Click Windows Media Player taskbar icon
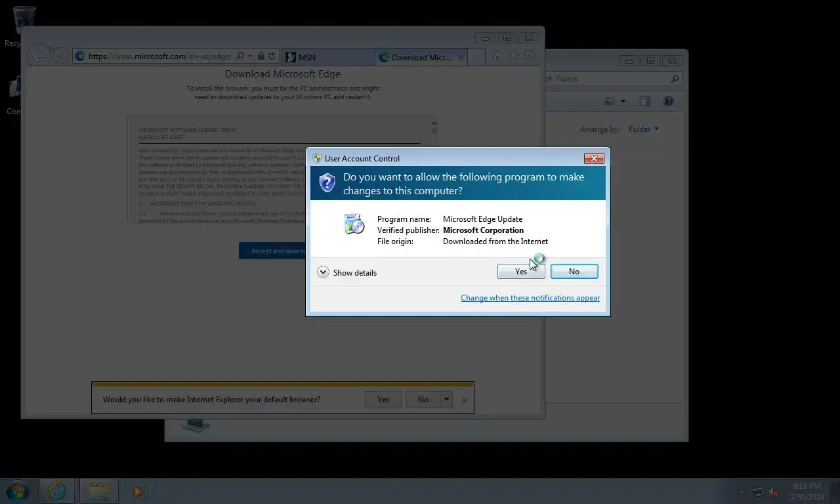 coord(138,491)
